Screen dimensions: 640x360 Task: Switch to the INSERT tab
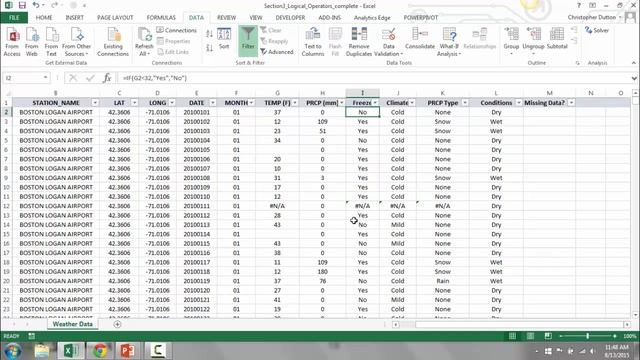[75, 18]
